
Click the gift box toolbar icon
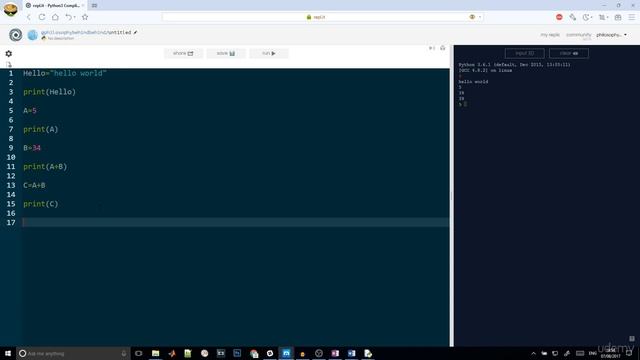(x=618, y=17)
